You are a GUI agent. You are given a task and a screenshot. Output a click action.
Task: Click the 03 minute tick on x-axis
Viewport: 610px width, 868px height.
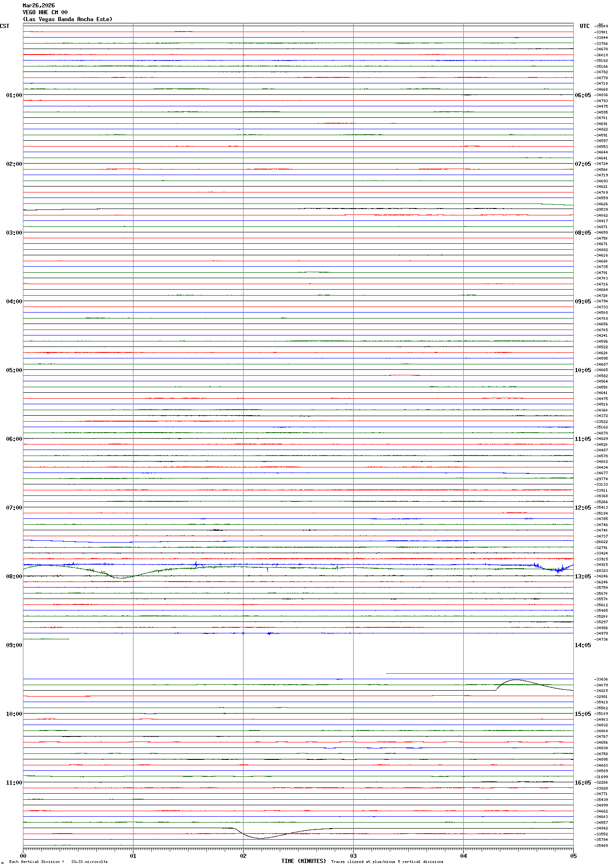(x=353, y=856)
